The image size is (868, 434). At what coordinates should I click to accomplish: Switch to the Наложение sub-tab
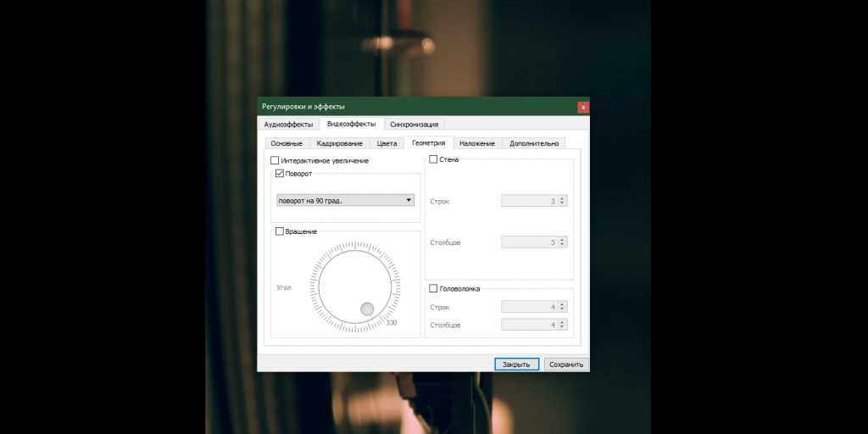pos(477,143)
